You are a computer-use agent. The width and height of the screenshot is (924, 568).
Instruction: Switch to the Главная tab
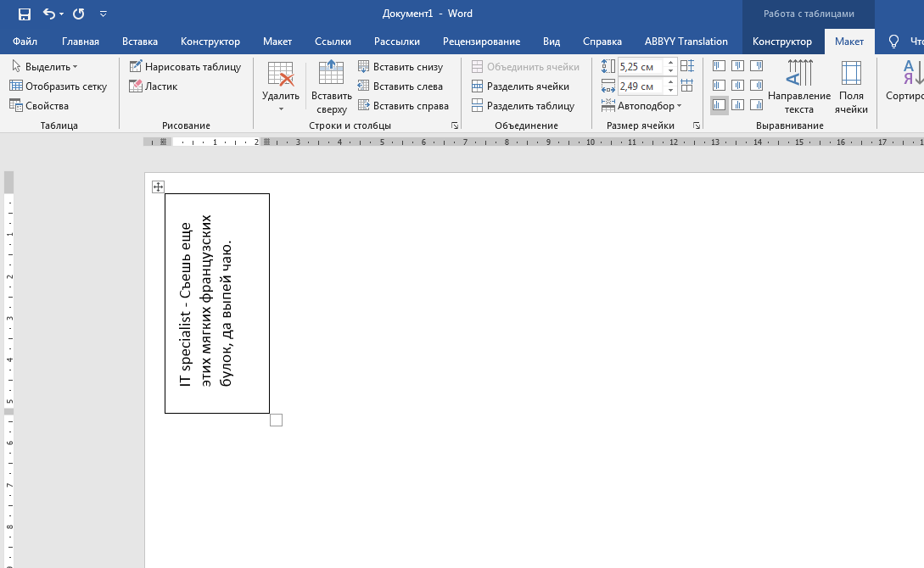(81, 42)
